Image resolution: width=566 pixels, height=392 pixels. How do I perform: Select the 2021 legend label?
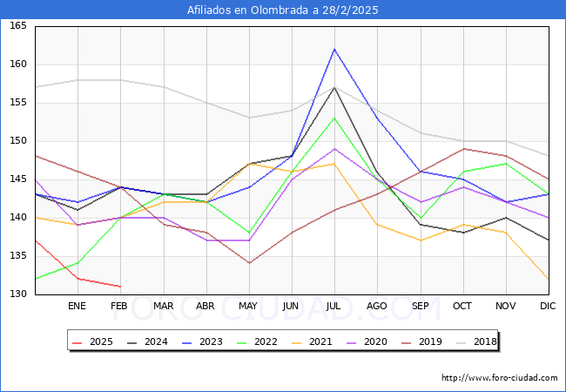coord(320,341)
